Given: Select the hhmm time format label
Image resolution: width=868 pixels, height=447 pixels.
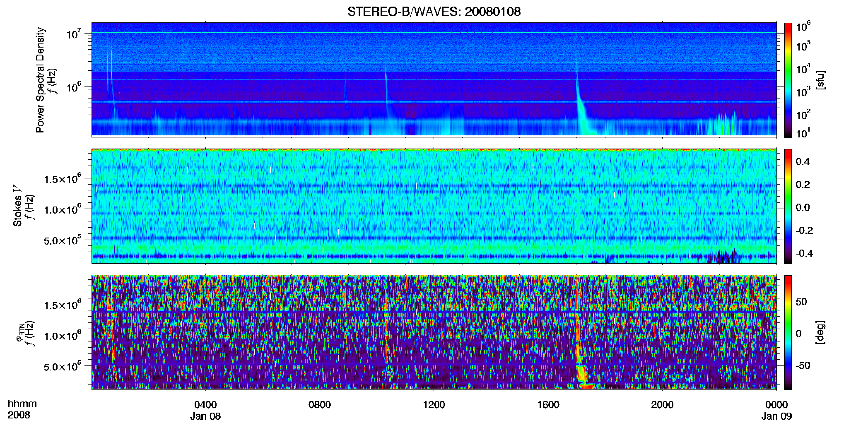Looking at the screenshot, I should [22, 404].
